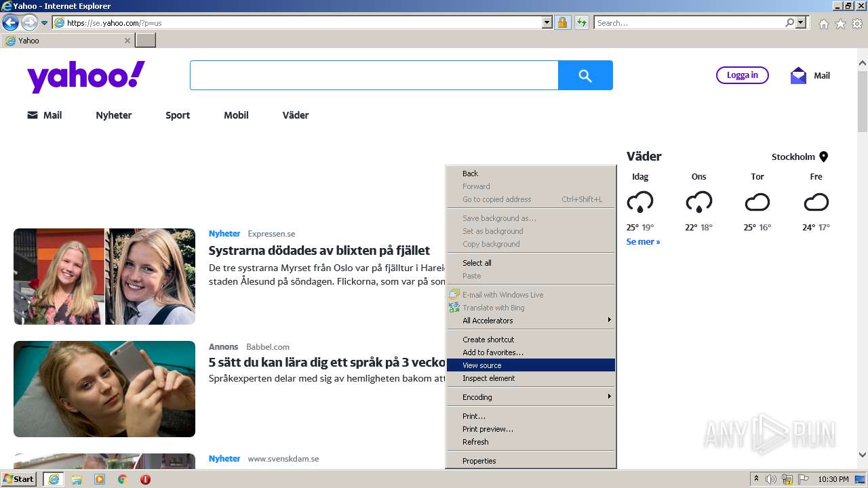Choose Print… in context menu
868x488 pixels.
pos(531,416)
